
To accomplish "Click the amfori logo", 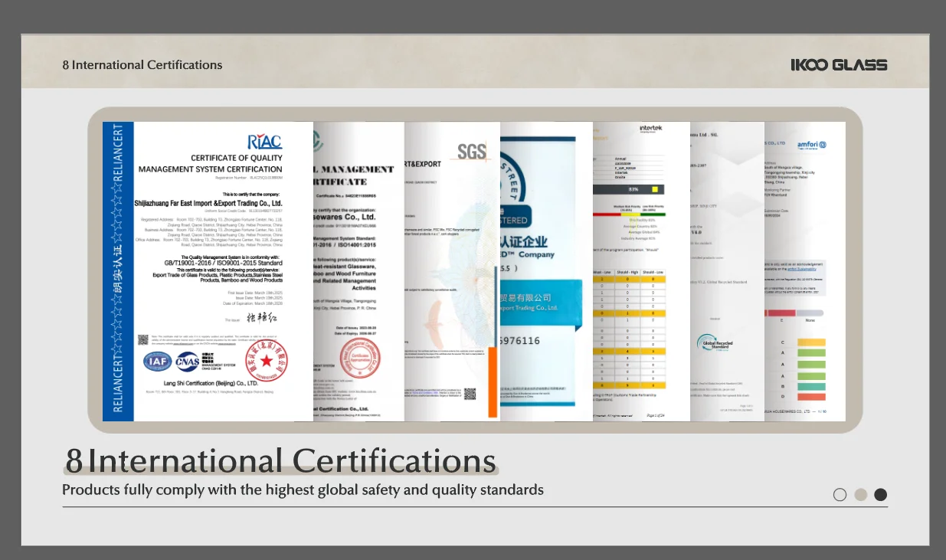I will (811, 144).
